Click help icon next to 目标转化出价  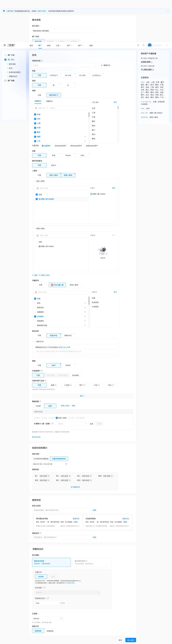48,598
